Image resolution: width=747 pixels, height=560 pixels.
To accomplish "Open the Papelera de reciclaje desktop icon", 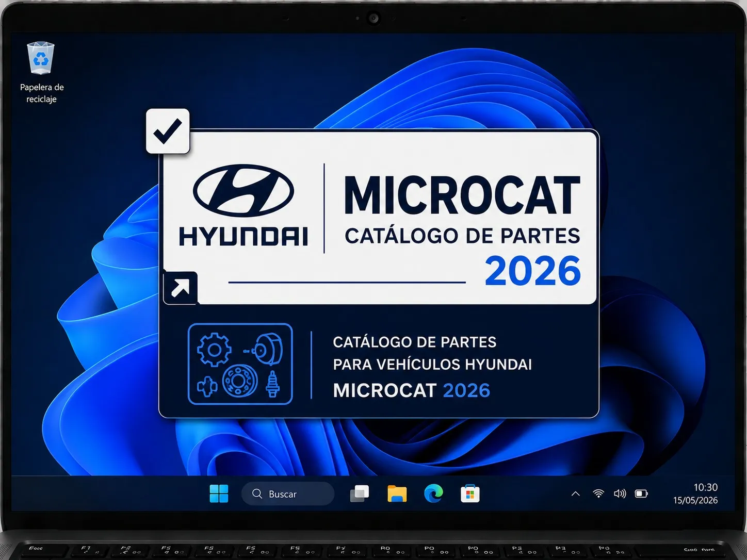I will [x=41, y=72].
